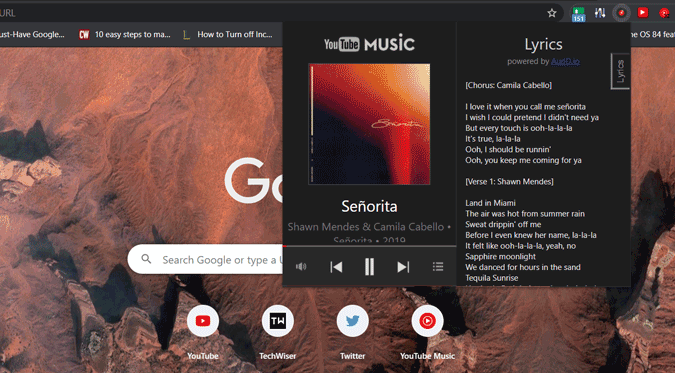675x373 pixels.
Task: Click the 'Señorita' song title
Action: click(x=369, y=206)
